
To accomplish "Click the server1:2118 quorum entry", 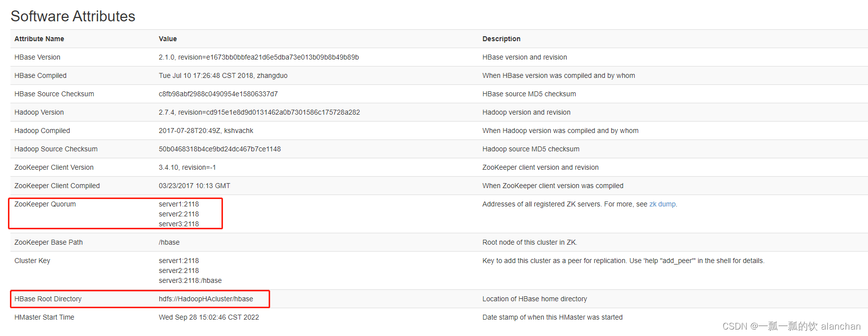I will coord(178,204).
